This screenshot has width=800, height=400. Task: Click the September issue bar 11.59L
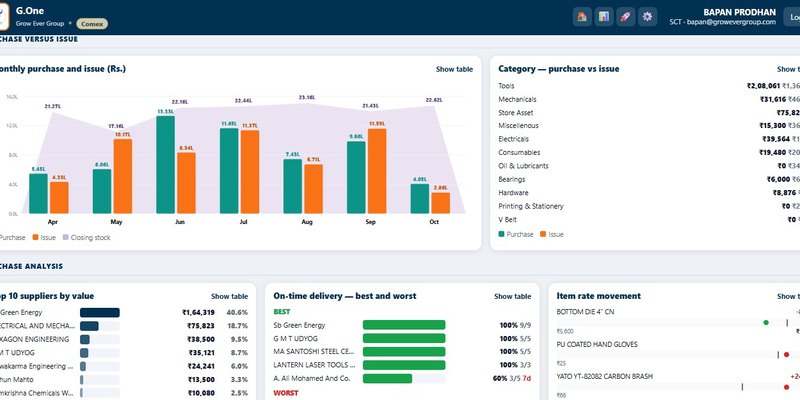pyautogui.click(x=377, y=171)
